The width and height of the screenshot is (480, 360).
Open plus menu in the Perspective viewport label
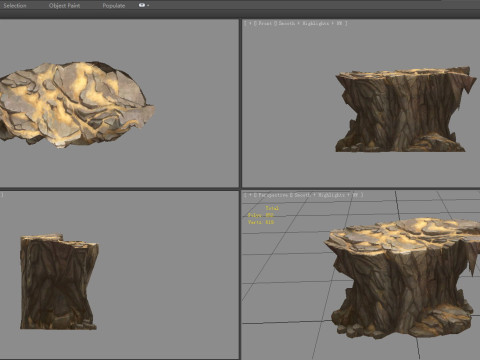(250, 195)
